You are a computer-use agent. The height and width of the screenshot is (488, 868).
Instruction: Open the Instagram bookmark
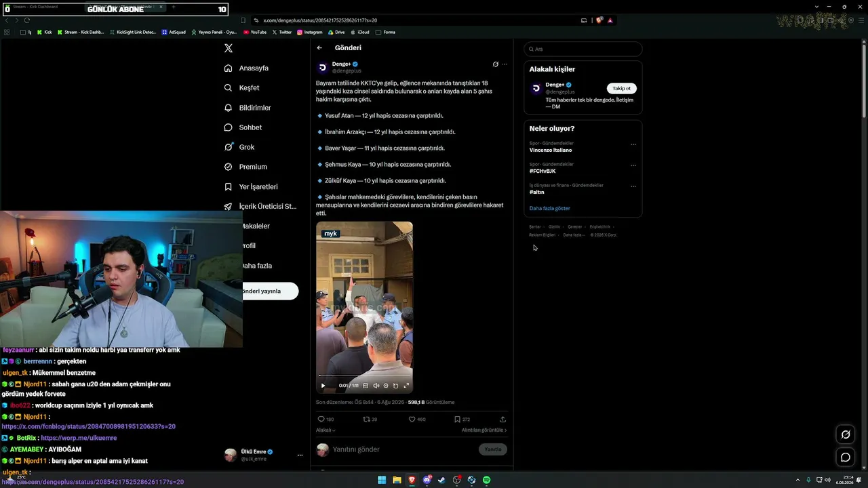(310, 32)
